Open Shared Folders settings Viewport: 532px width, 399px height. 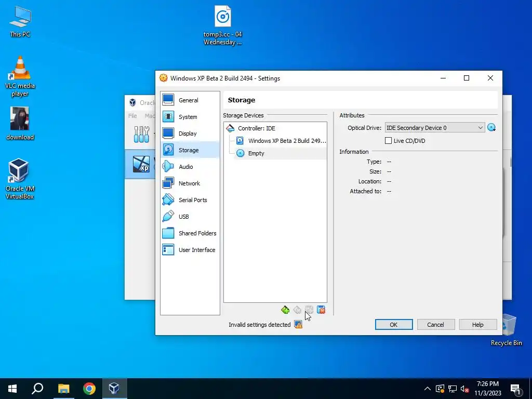[x=190, y=233]
